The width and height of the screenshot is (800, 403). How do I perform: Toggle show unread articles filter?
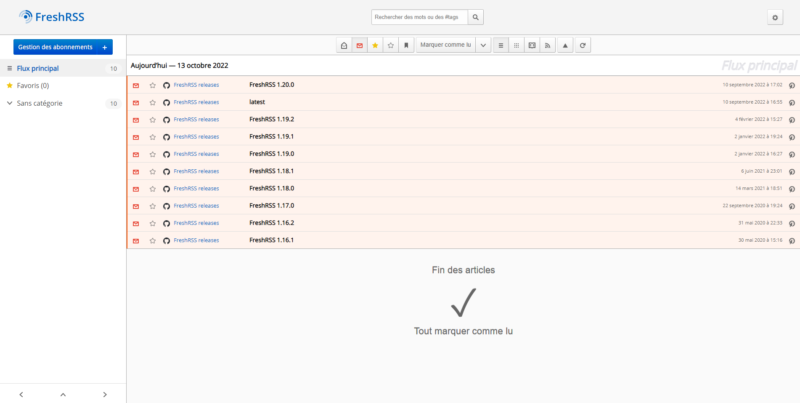click(360, 45)
